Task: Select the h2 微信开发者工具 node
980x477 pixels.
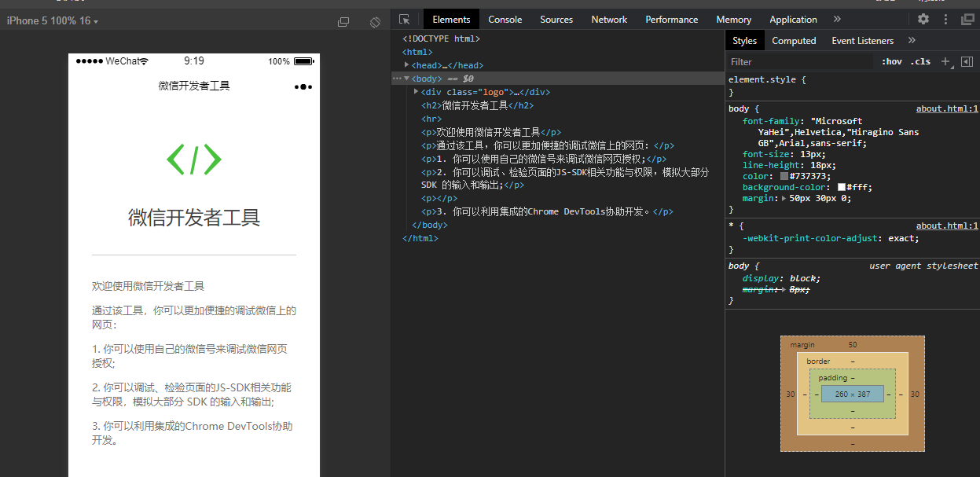Action: pos(478,105)
